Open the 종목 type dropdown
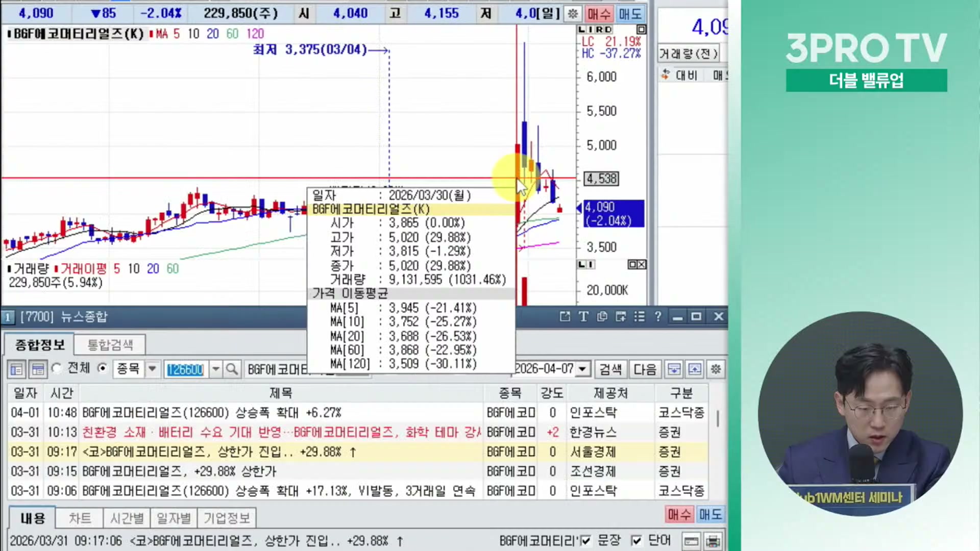The width and height of the screenshot is (980, 551). (152, 369)
